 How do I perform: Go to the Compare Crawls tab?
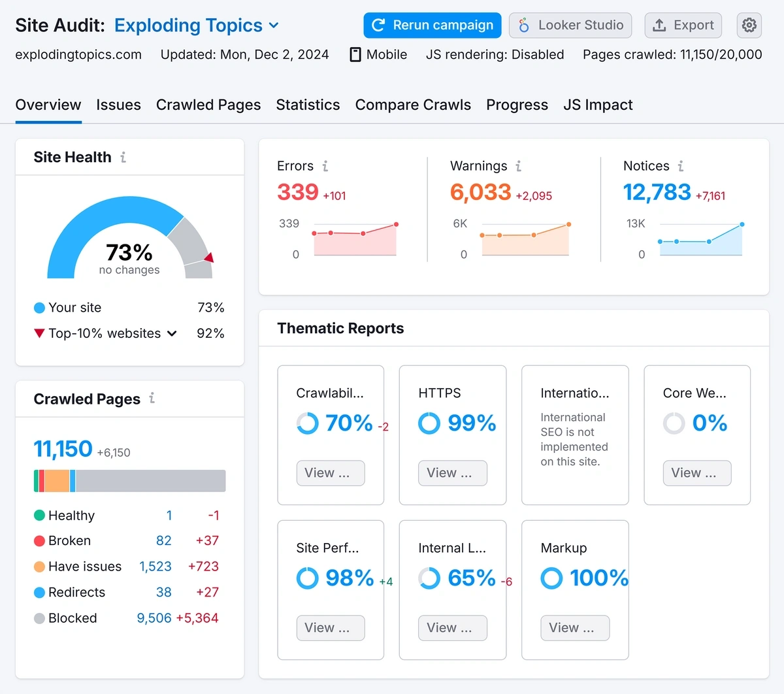413,105
